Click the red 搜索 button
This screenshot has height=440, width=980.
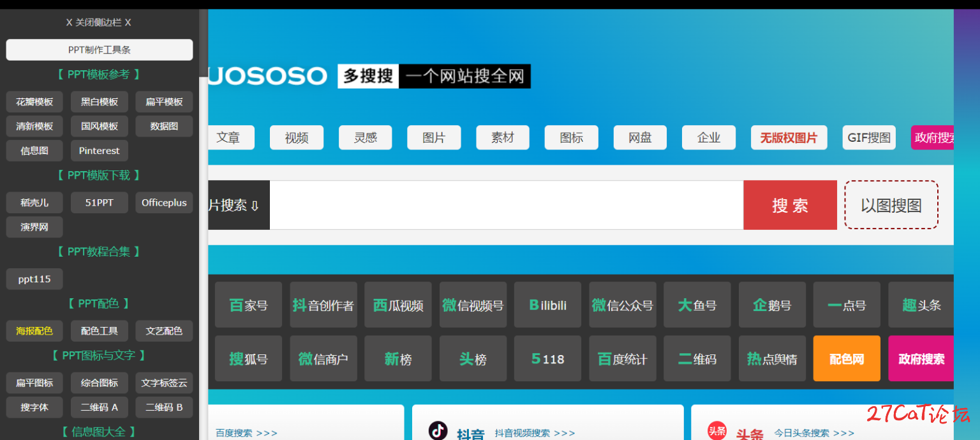coord(790,205)
